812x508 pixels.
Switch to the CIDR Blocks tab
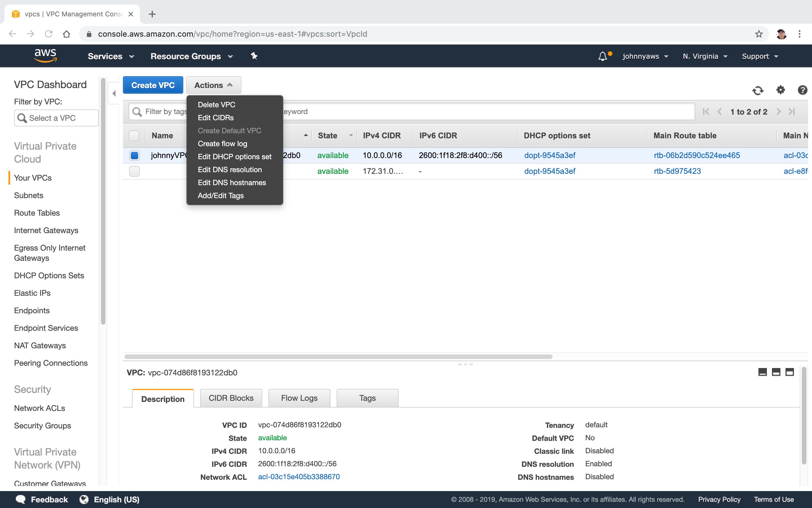[231, 398]
